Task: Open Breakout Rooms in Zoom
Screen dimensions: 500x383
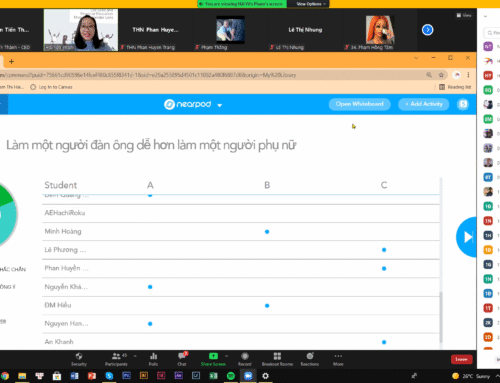Action: pos(277,359)
